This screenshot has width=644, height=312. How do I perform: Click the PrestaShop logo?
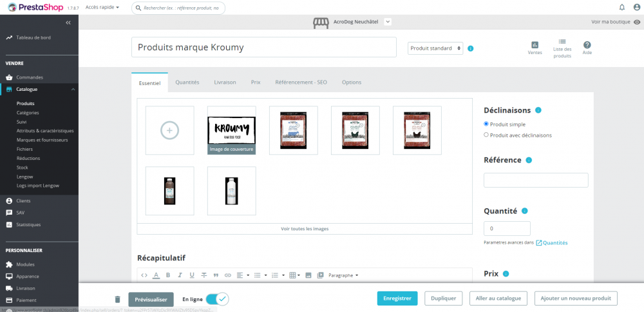click(35, 7)
